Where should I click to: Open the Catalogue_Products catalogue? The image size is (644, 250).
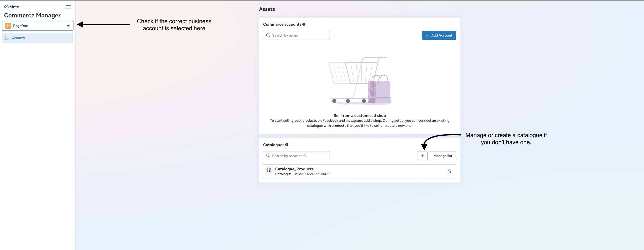click(x=294, y=169)
